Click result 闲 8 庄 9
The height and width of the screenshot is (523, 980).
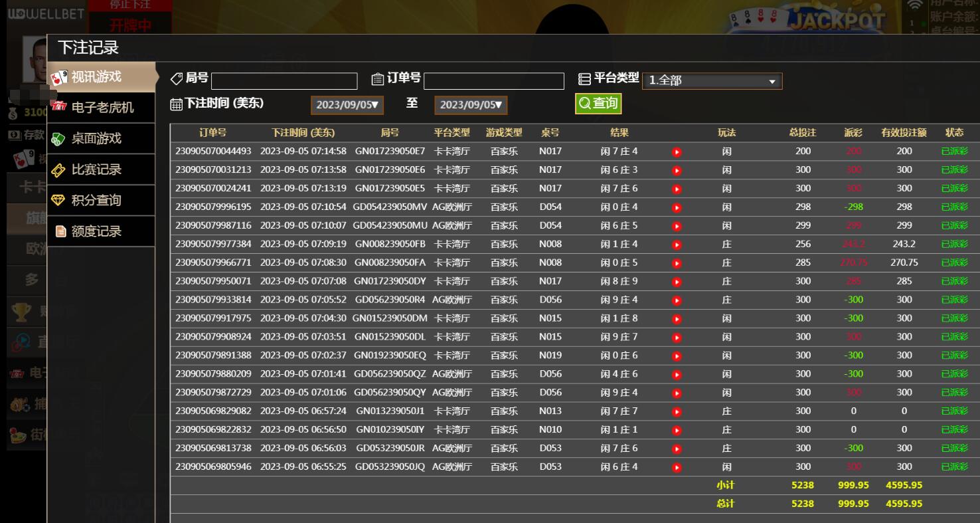click(x=619, y=282)
